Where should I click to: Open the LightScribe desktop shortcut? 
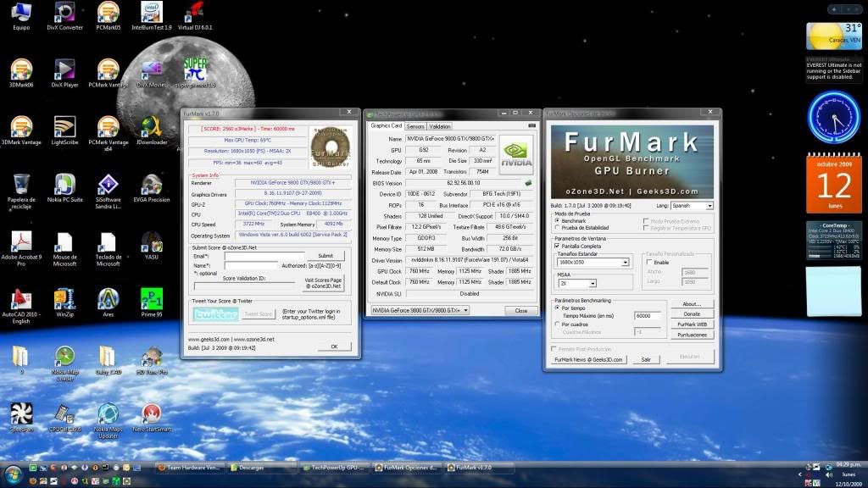point(64,131)
